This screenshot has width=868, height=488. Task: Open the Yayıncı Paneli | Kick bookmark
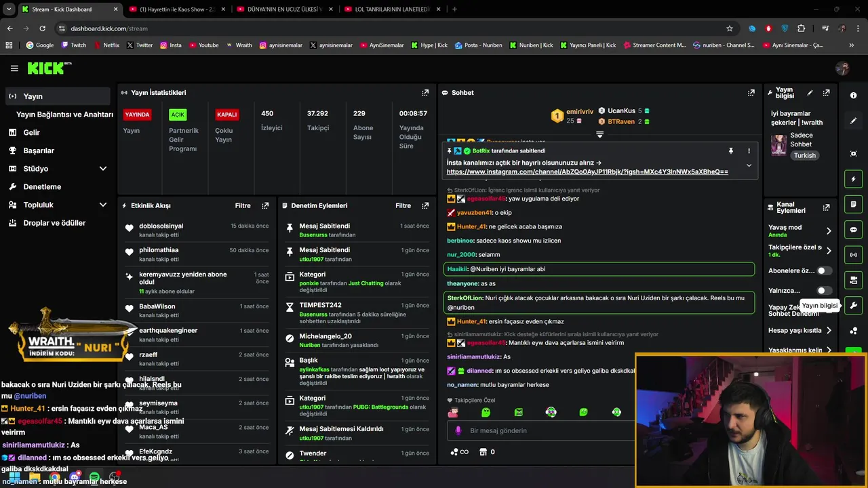point(588,45)
